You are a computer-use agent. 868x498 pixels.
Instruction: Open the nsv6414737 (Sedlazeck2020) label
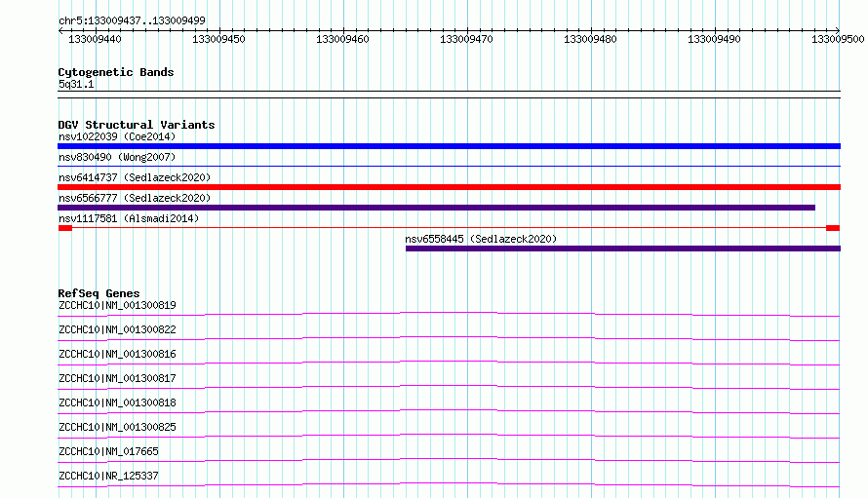[x=135, y=177]
